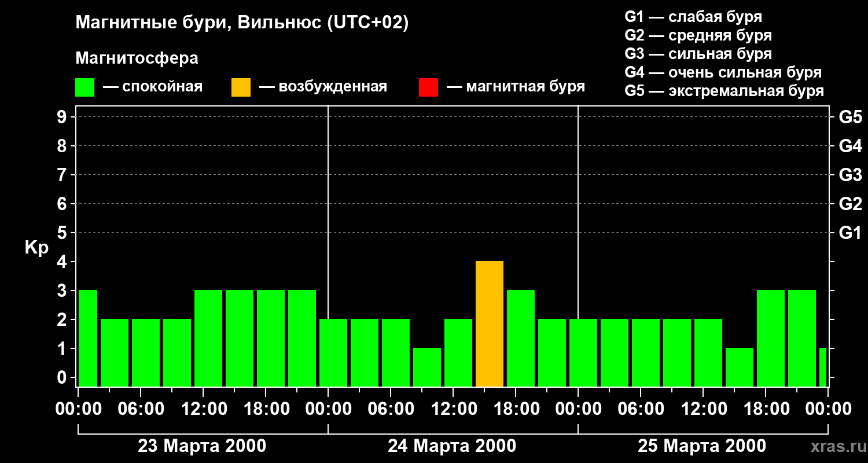Image resolution: width=868 pixels, height=463 pixels.
Task: Click the G4 storm-level axis label
Action: (x=850, y=146)
